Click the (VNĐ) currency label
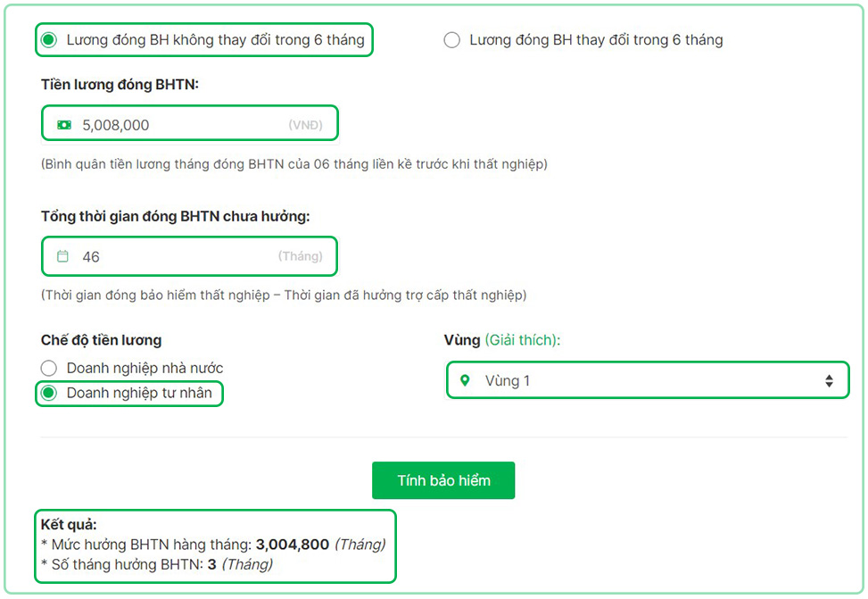 306,124
